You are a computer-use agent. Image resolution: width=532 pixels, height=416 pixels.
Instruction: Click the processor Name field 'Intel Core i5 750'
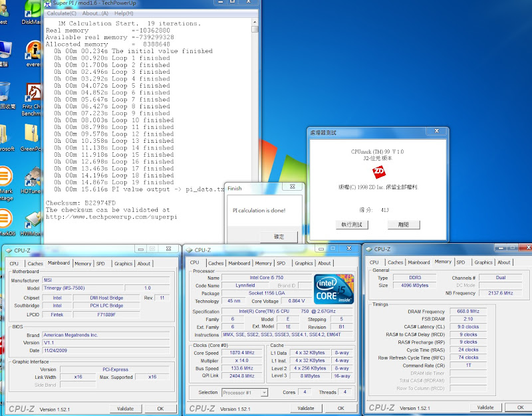pyautogui.click(x=267, y=278)
